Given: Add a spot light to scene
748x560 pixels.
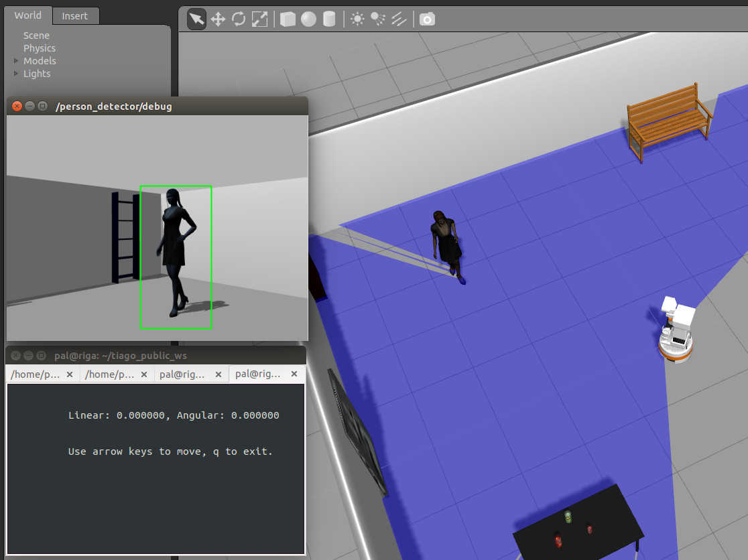Looking at the screenshot, I should pos(378,19).
